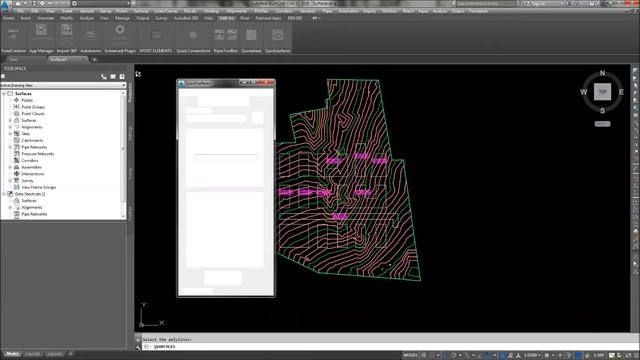Rotate view to West on ViewCube compass
Viewport: 640px width, 360px height.
[x=584, y=92]
